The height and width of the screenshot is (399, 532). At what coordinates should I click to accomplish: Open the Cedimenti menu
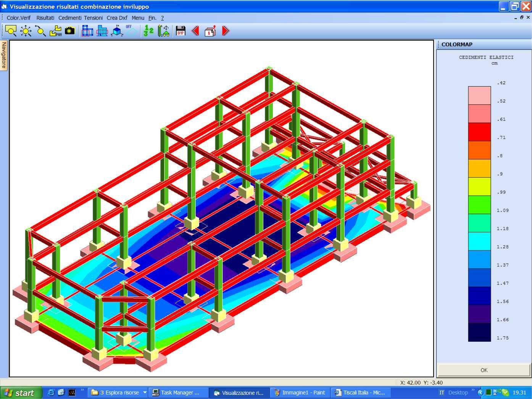point(70,18)
